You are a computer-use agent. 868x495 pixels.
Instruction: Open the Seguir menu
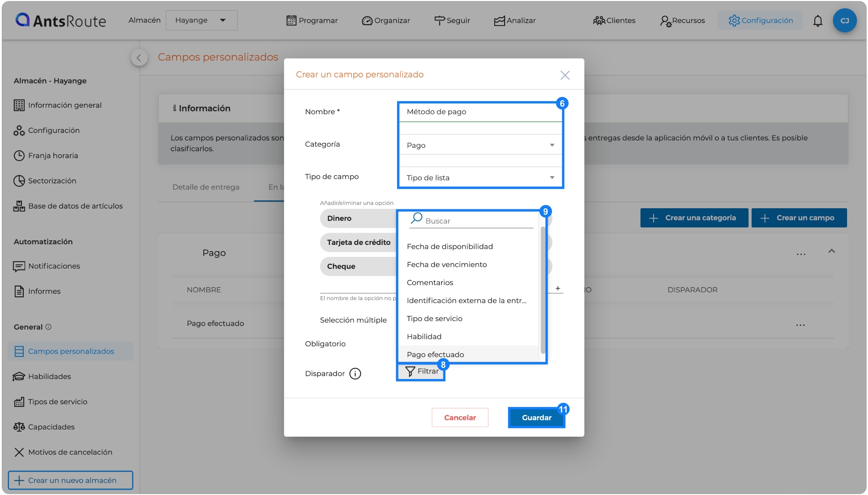452,21
